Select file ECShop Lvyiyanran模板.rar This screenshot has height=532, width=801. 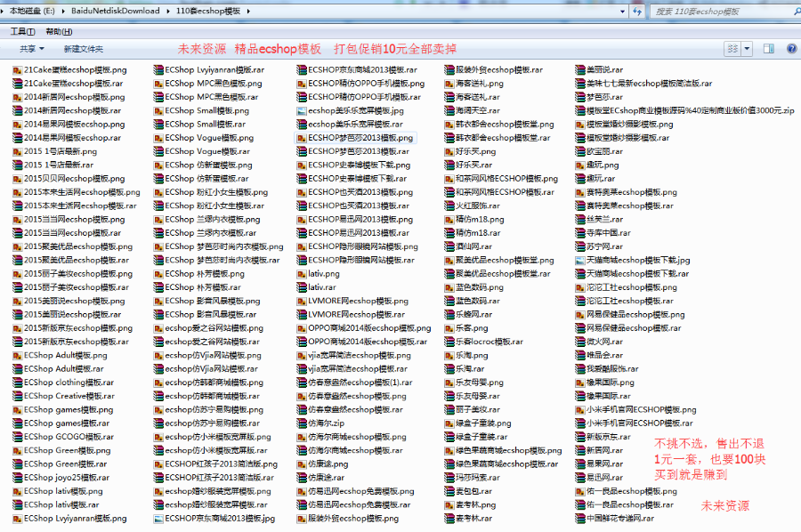209,70
